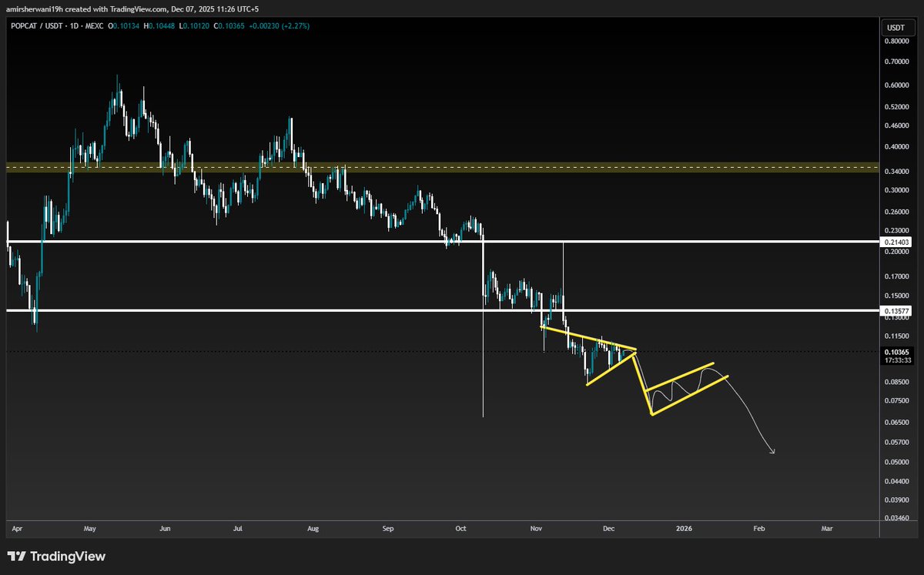Click the Jul label on time axis

click(x=239, y=529)
